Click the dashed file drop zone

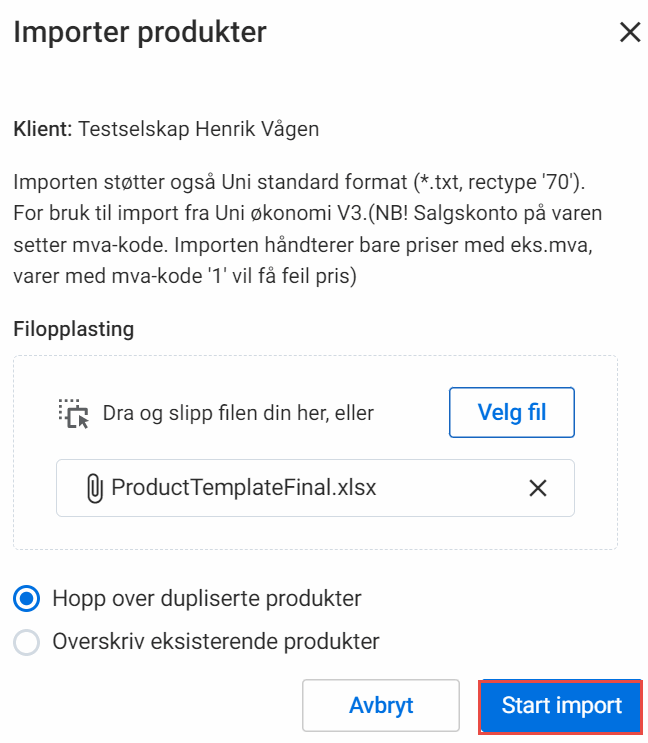315,453
